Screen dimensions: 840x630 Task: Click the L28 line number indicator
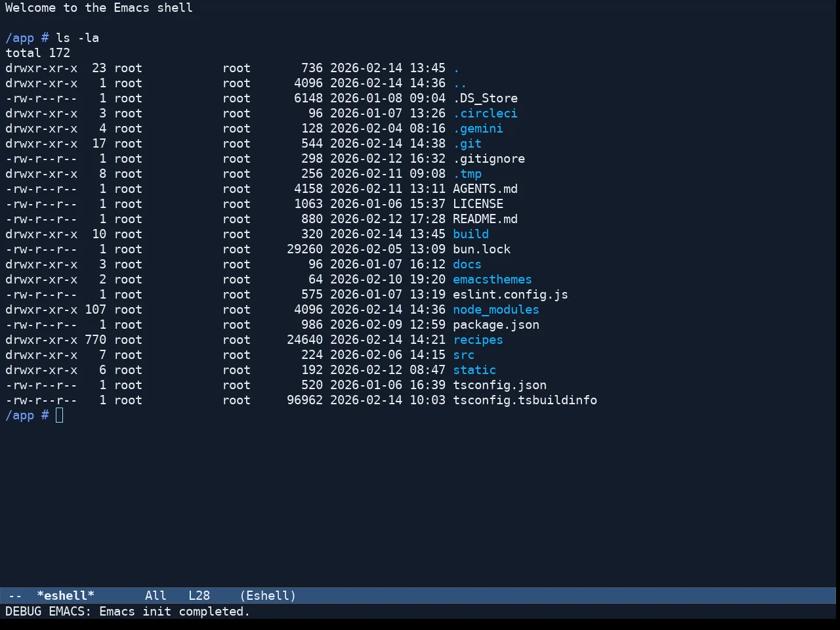click(199, 596)
